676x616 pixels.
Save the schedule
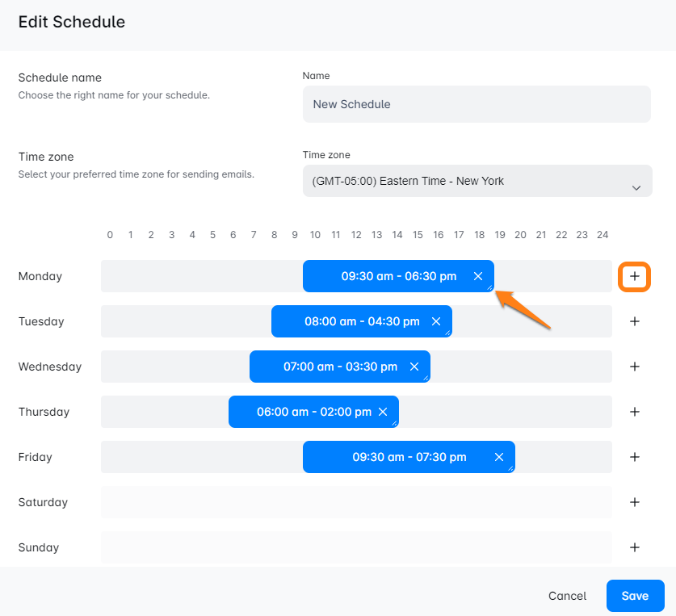coord(635,596)
